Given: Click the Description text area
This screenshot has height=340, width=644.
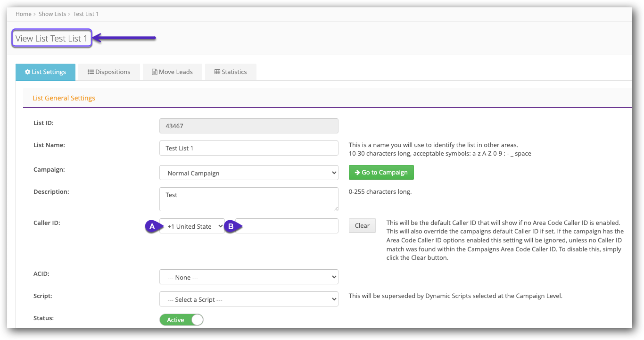Looking at the screenshot, I should [248, 199].
